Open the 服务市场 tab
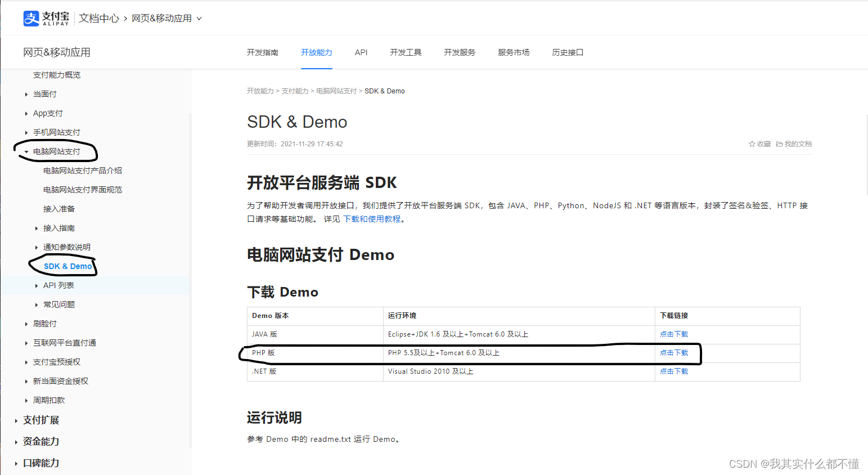Screen dimensions: 868x475 514,52
